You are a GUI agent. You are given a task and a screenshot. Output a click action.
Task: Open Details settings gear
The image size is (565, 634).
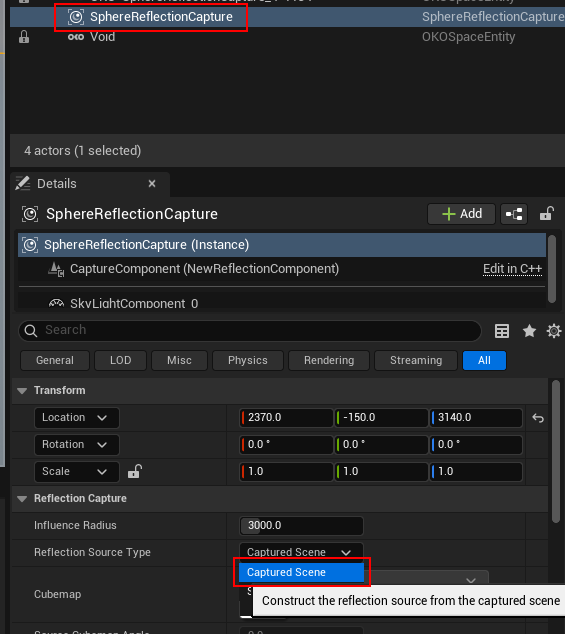click(554, 331)
